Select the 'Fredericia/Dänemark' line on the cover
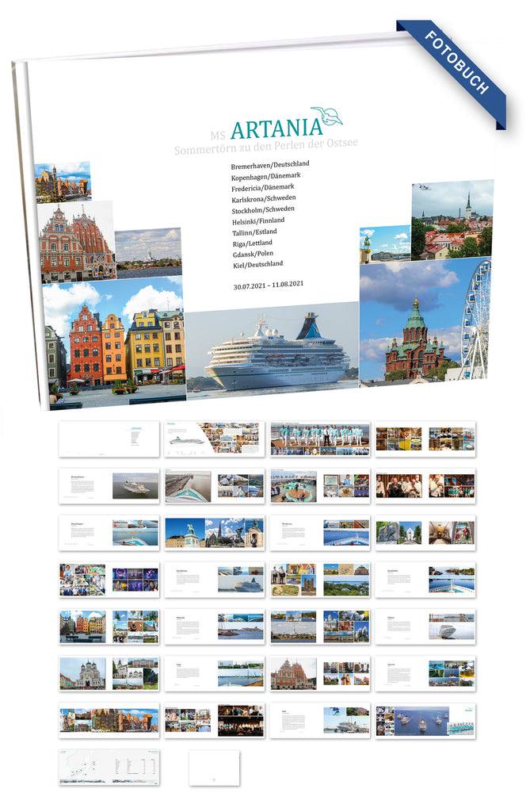This screenshot has width=530, height=812. pyautogui.click(x=263, y=187)
